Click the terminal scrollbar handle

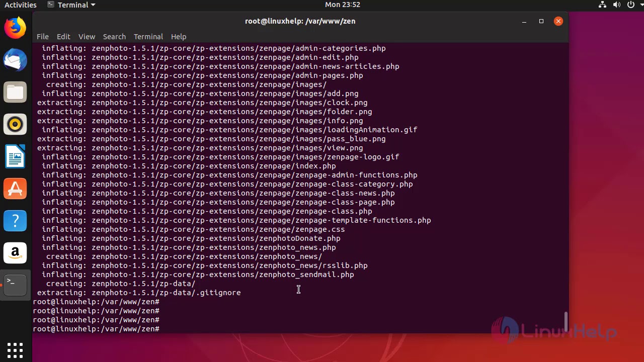pyautogui.click(x=566, y=322)
